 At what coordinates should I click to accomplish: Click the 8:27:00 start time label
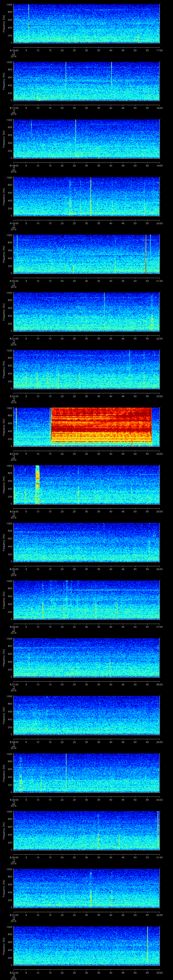[14, 684]
